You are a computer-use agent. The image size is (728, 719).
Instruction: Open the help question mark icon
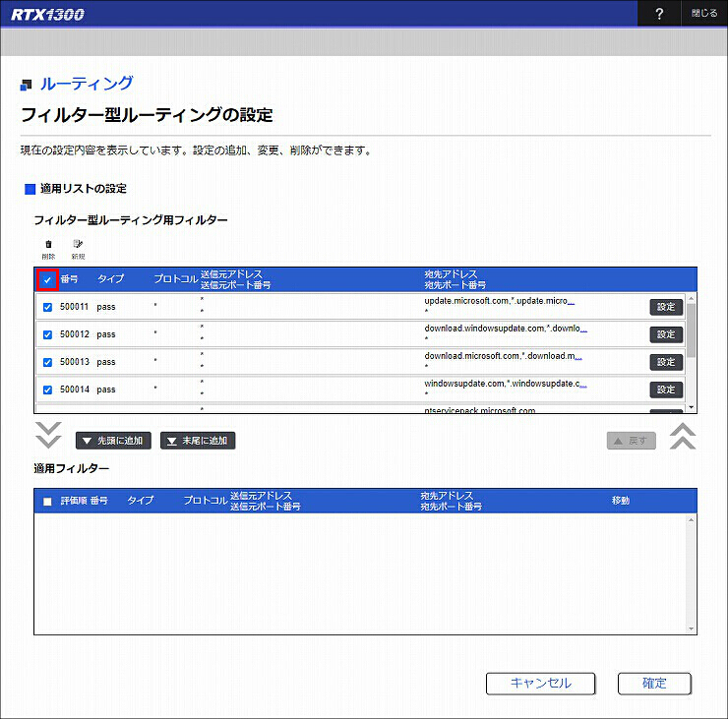(x=659, y=14)
